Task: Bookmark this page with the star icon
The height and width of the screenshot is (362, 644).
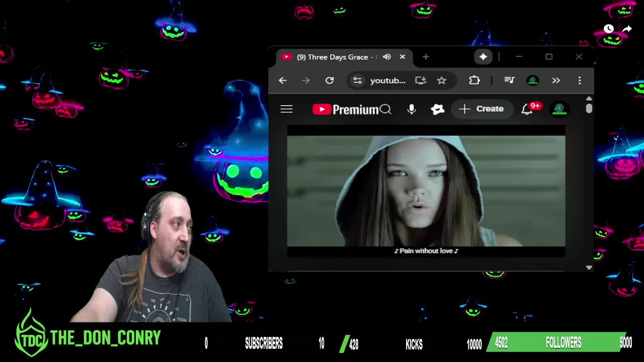Action: tap(441, 80)
